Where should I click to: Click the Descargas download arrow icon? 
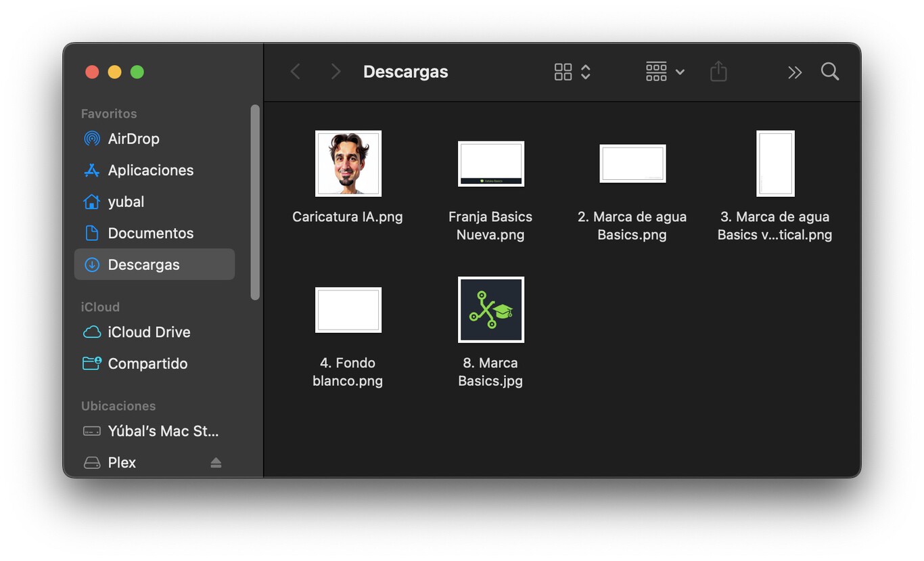91,265
